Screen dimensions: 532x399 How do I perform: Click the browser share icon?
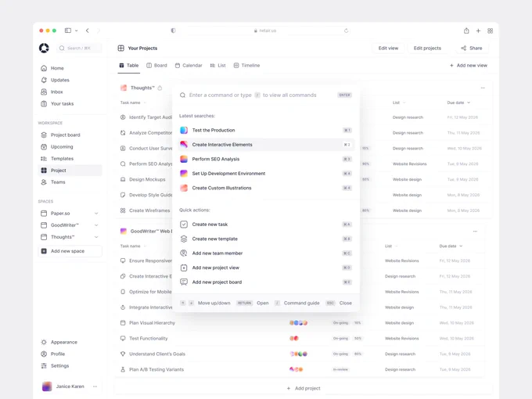tap(466, 31)
